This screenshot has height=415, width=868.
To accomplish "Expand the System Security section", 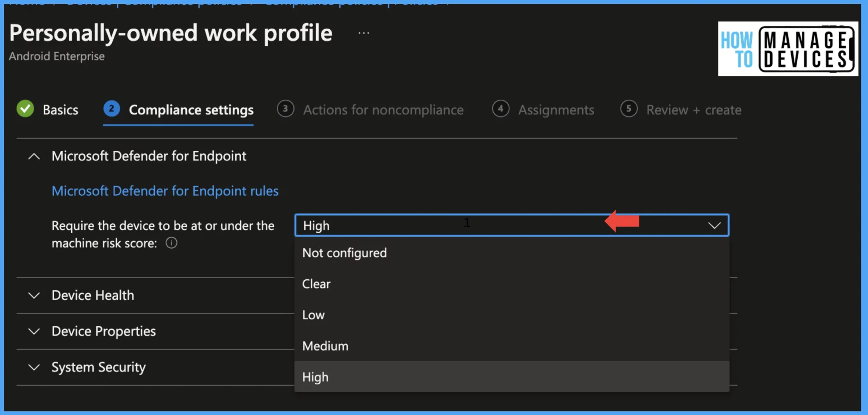I will click(x=34, y=367).
